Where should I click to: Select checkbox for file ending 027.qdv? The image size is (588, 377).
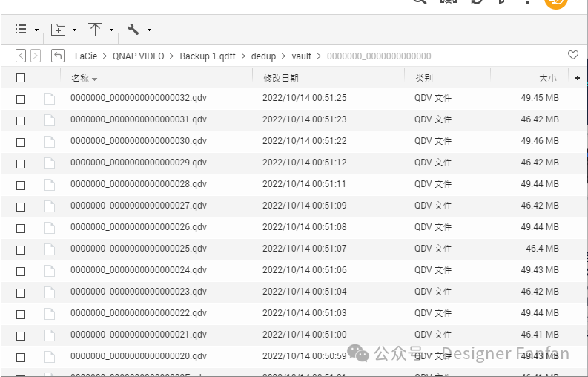tap(21, 206)
